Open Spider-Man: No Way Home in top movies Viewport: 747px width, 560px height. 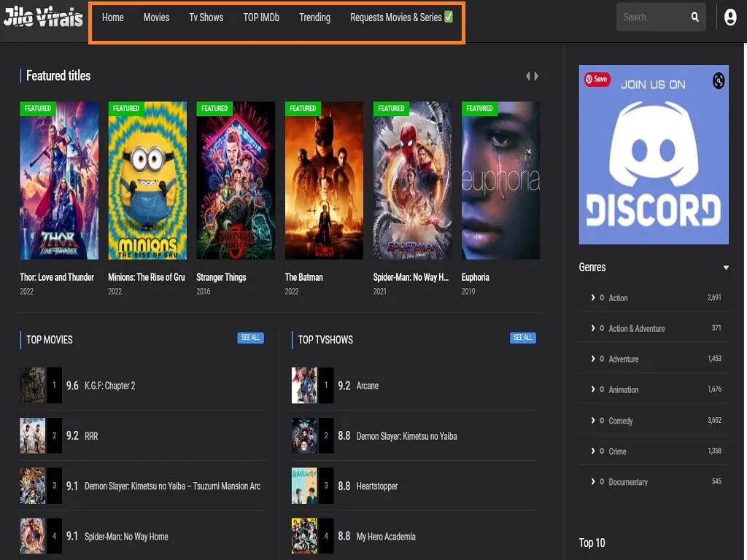pos(126,537)
